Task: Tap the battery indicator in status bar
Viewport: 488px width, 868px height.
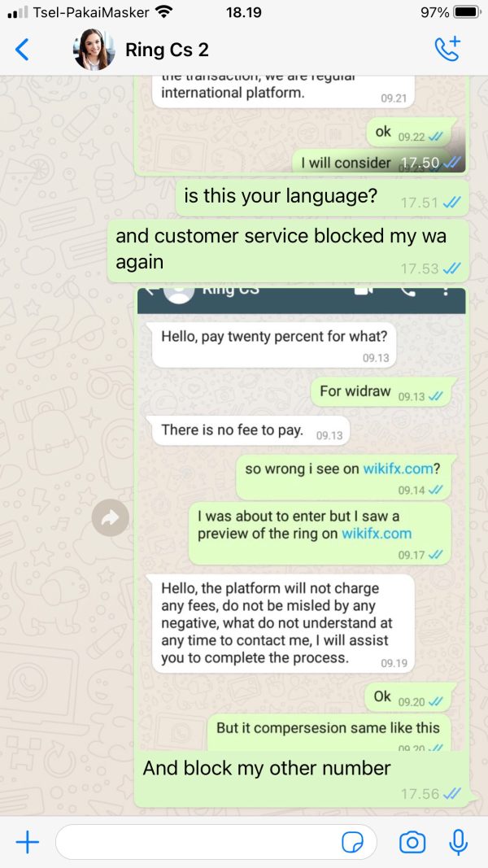Action: [x=468, y=12]
